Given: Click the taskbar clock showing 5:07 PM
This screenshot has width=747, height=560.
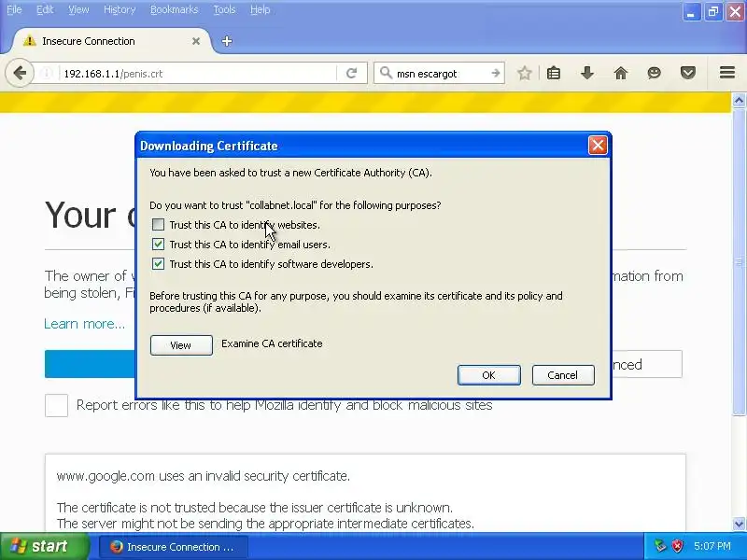Looking at the screenshot, I should point(712,546).
